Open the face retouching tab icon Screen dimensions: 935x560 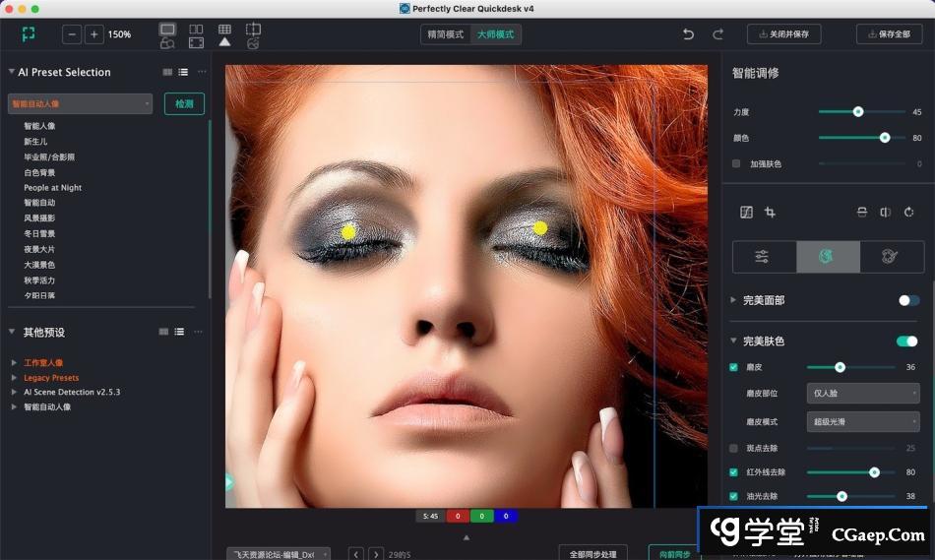pos(827,256)
